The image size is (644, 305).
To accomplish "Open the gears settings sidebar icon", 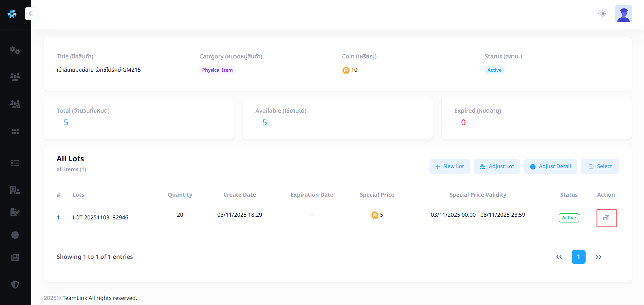I will click(15, 50).
